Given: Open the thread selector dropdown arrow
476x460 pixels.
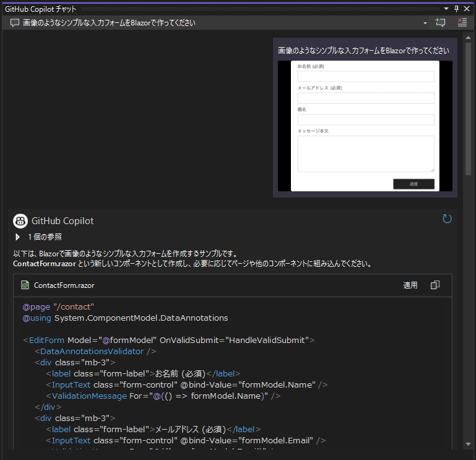Looking at the screenshot, I should tap(425, 23).
